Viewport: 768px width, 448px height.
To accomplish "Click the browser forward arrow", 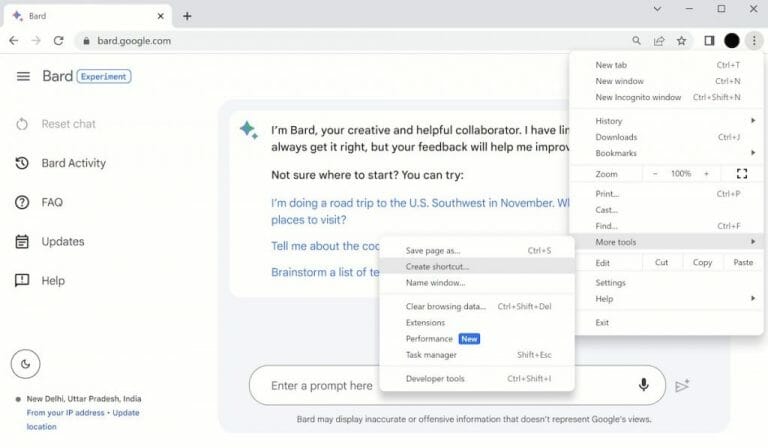I will pos(36,41).
